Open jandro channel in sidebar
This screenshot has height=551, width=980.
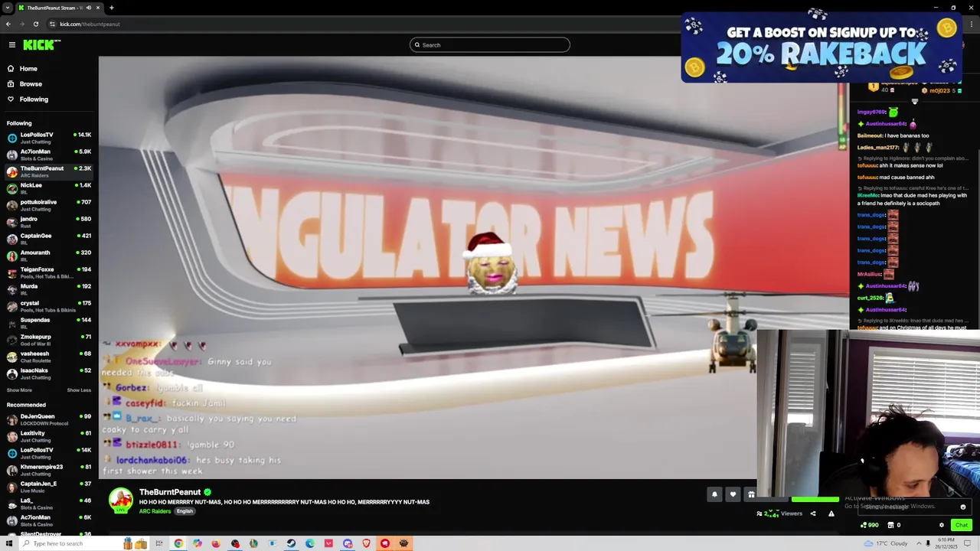49,222
